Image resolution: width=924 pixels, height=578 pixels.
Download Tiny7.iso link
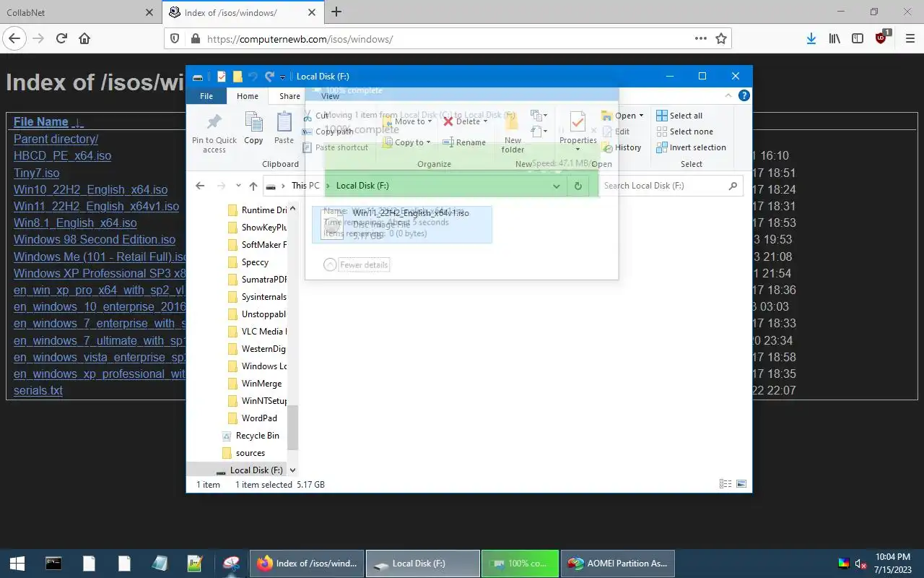[x=36, y=173]
